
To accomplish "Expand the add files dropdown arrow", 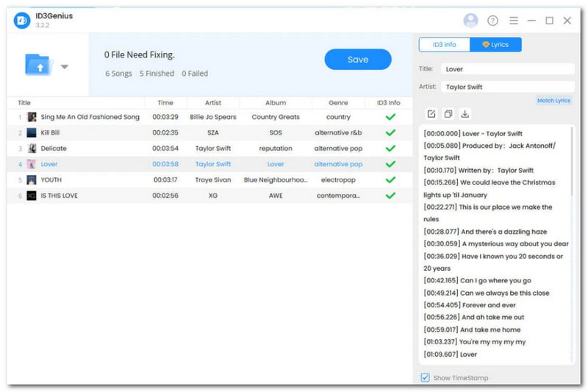I will pos(65,67).
